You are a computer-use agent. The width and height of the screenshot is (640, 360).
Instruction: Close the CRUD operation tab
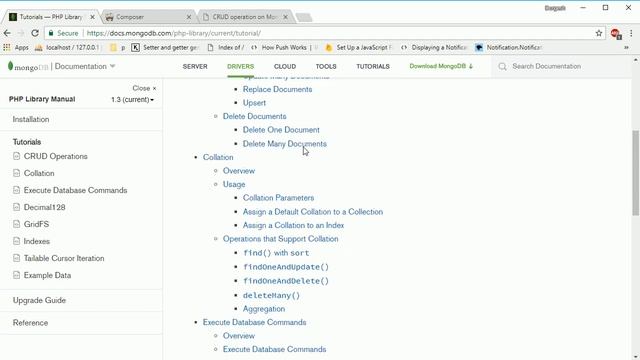tap(285, 17)
